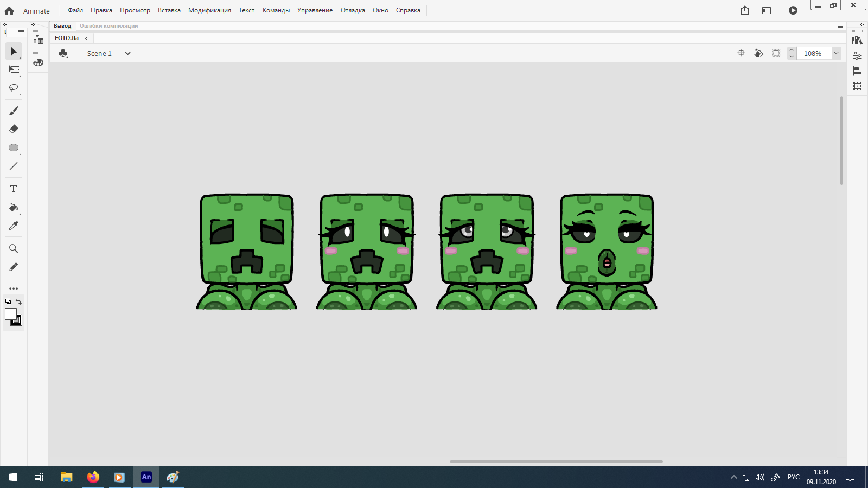Screen dimensions: 868x488
Task: Open the Просмотр menu
Action: pos(135,10)
